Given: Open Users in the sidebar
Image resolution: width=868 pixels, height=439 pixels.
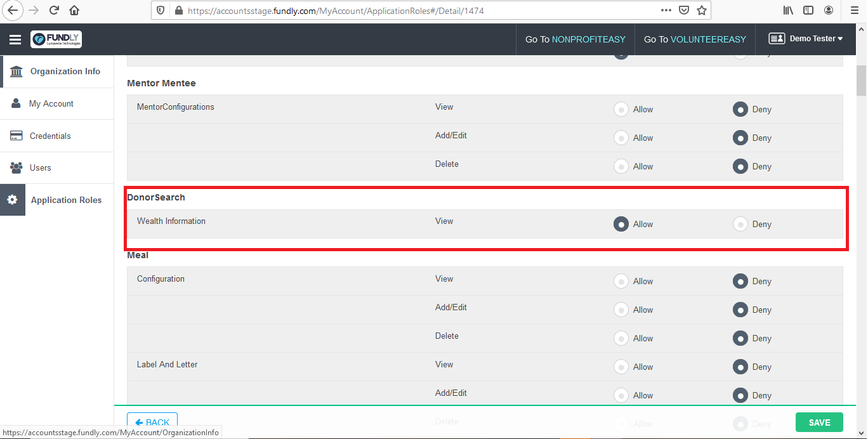Looking at the screenshot, I should 41,167.
